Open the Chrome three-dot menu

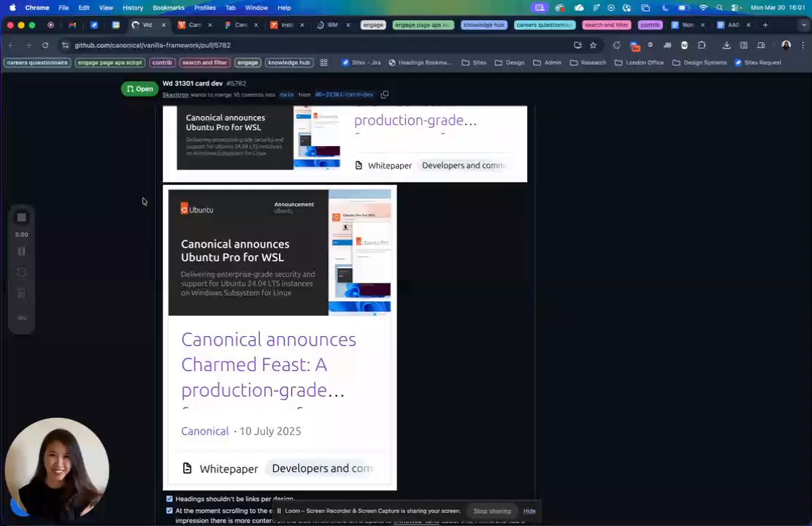(x=803, y=45)
